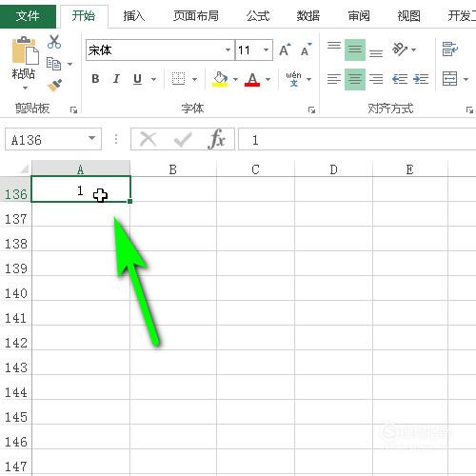The height and width of the screenshot is (476, 476).
Task: Open Name Box dropdown arrow
Action: pyautogui.click(x=92, y=138)
